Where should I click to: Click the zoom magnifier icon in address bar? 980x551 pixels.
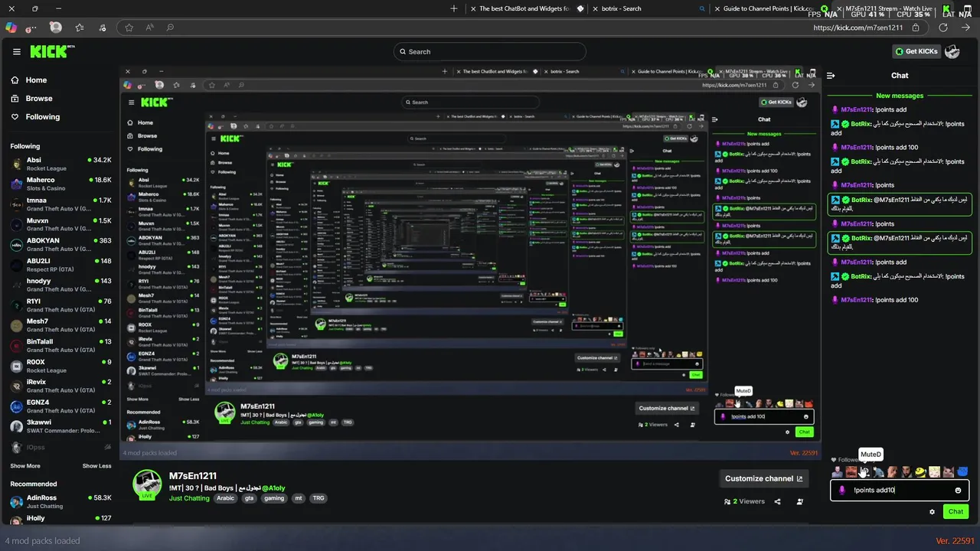[170, 28]
